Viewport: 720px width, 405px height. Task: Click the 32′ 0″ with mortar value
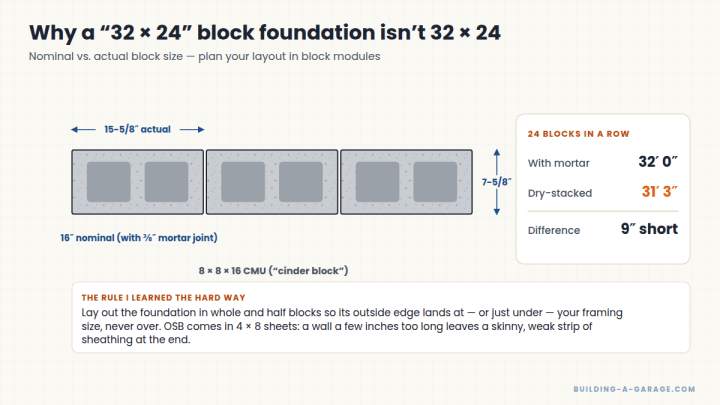[x=658, y=162]
